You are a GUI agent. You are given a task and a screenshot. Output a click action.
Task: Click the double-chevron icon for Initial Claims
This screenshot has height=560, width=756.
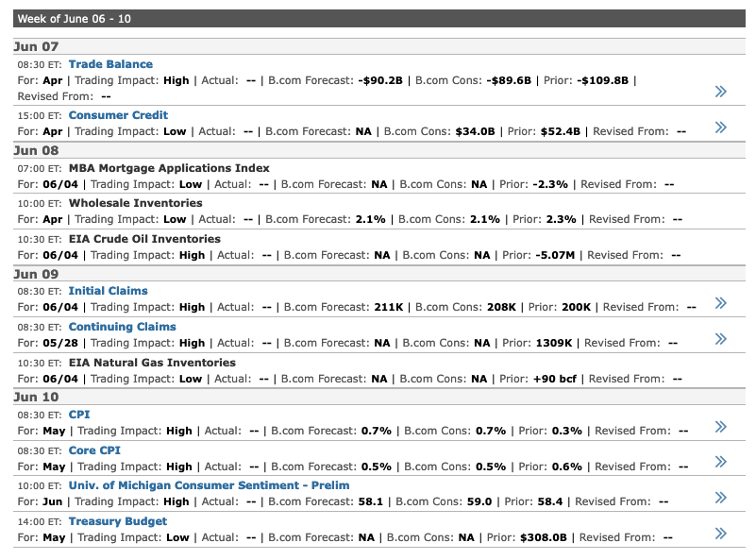tap(721, 302)
